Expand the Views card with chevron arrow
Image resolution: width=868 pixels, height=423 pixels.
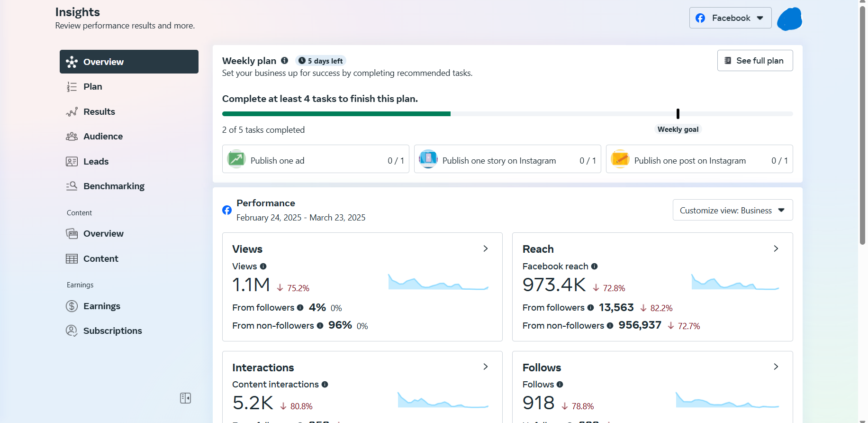tap(485, 248)
